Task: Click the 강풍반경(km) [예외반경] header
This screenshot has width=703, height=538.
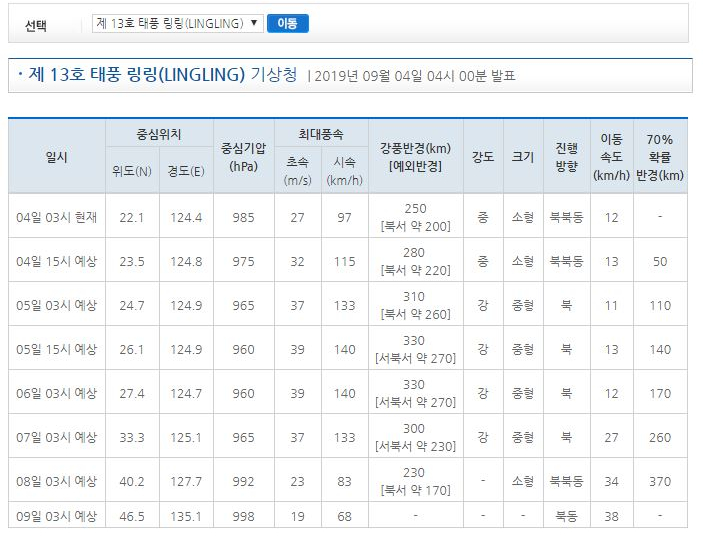Action: coord(416,157)
